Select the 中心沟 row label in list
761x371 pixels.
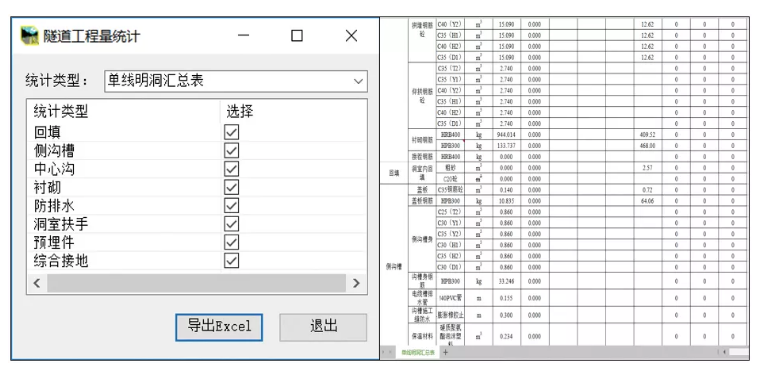(x=54, y=169)
